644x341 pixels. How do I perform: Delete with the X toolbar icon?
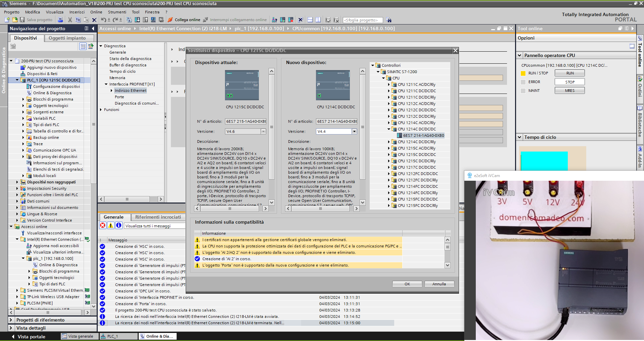(94, 20)
